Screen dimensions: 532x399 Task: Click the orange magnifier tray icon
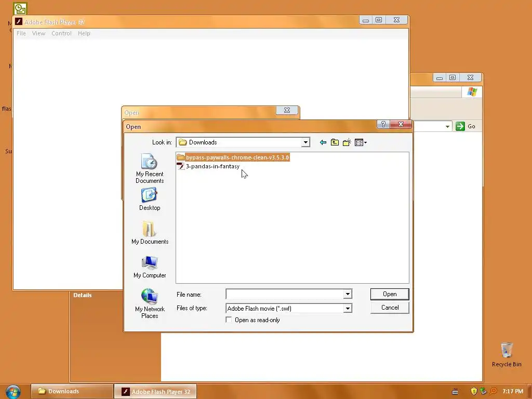pos(494,391)
